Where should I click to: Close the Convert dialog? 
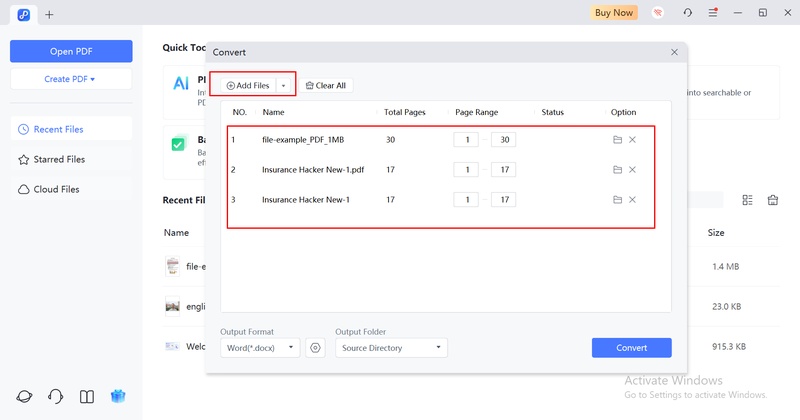coord(674,52)
